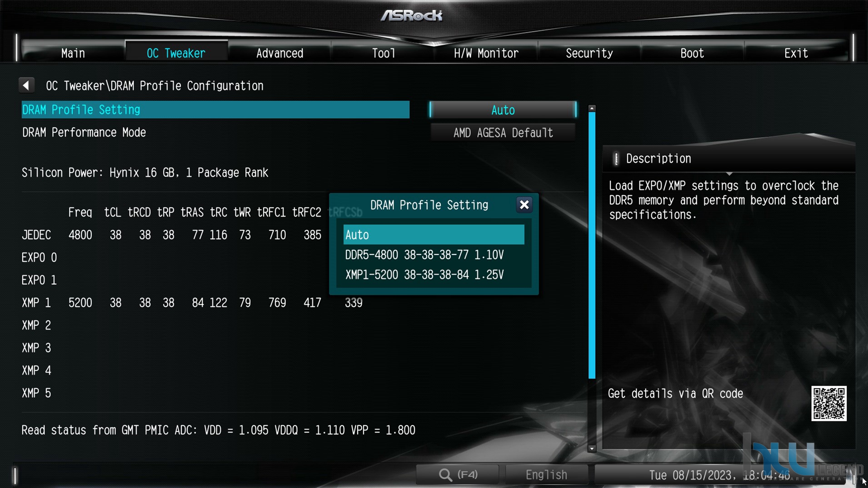Open the Main tab
Image resolution: width=868 pixels, height=488 pixels.
73,53
